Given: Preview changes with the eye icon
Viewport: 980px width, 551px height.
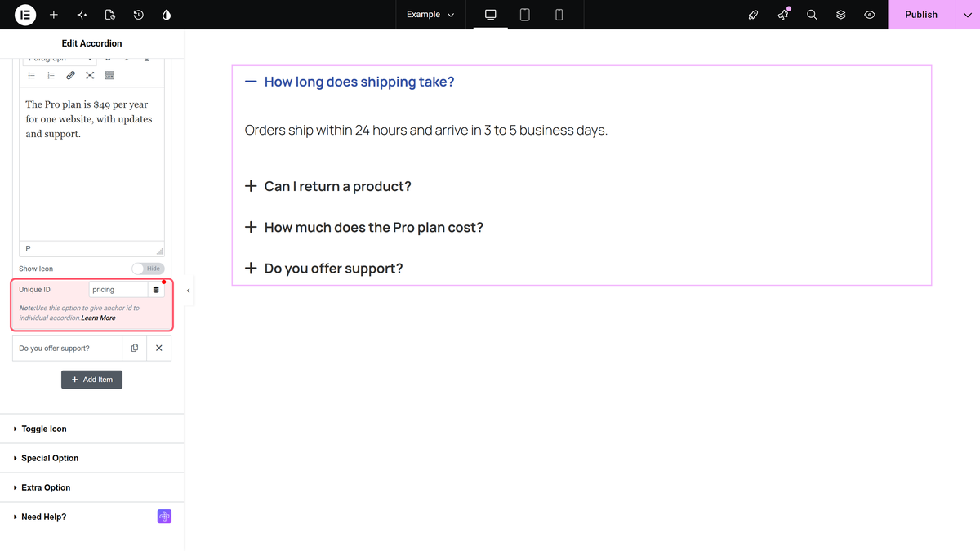Looking at the screenshot, I should tap(870, 15).
